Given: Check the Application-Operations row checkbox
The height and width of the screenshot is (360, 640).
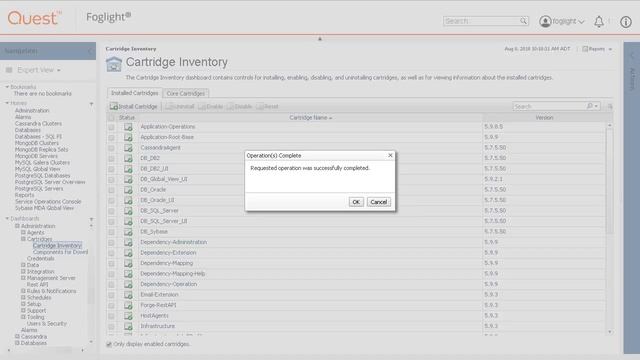Looking at the screenshot, I should click(x=111, y=127).
